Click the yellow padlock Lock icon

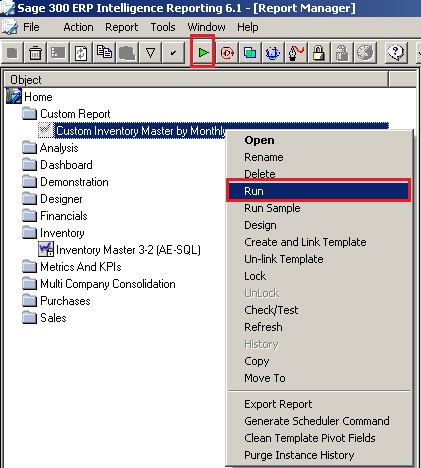pos(319,53)
